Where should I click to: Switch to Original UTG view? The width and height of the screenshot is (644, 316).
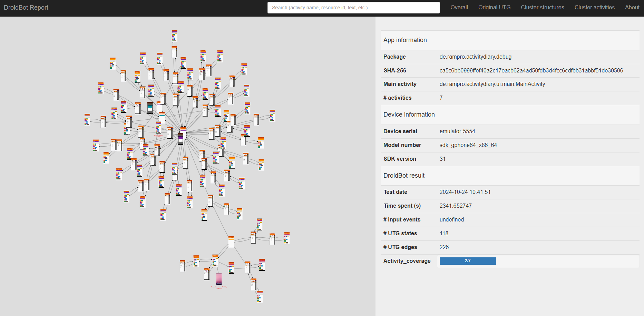pyautogui.click(x=494, y=8)
